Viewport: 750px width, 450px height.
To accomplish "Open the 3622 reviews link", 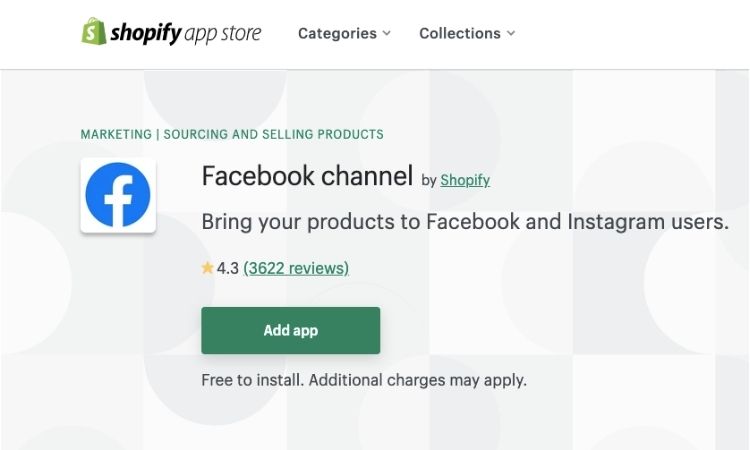I will coord(296,268).
